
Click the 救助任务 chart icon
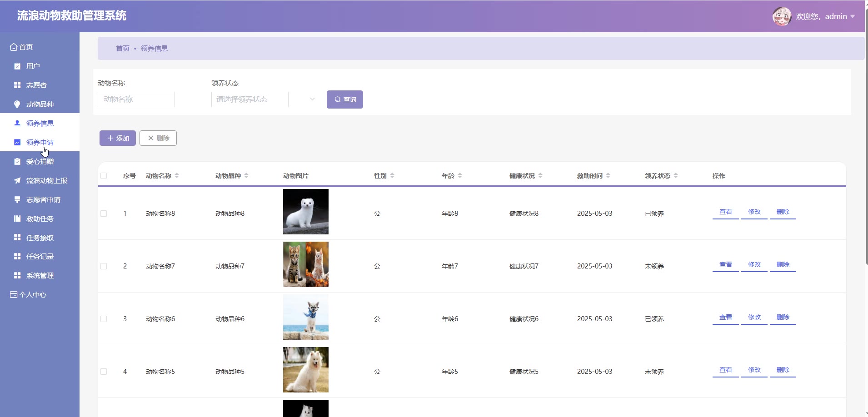coord(17,219)
